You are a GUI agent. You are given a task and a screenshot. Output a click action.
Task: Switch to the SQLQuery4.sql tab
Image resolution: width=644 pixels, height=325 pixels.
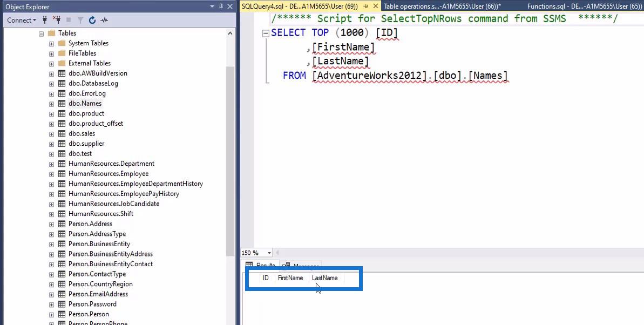tap(300, 6)
